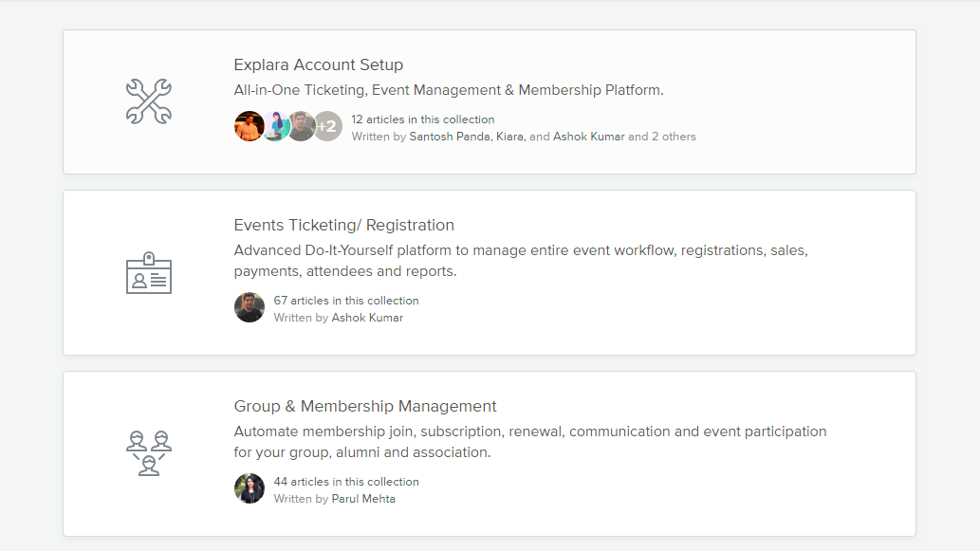Click Ashok Kumar's avatar in Events Ticketing
Viewport: 980px width, 551px height.
(250, 307)
